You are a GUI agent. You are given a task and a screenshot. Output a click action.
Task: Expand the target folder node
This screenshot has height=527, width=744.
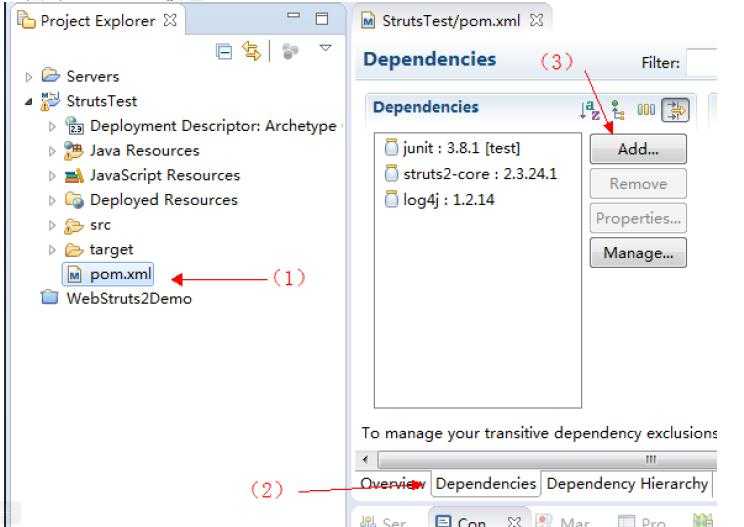(x=52, y=250)
